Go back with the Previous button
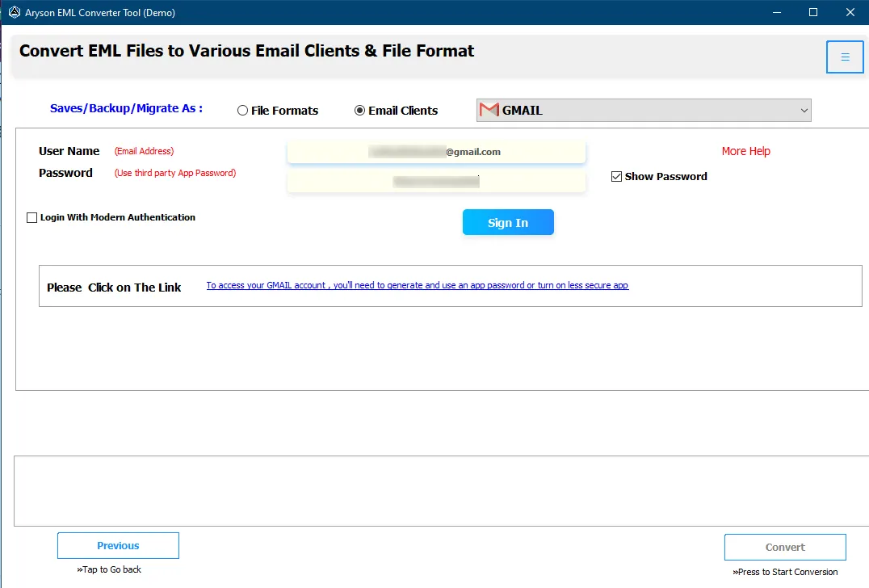 pos(118,546)
